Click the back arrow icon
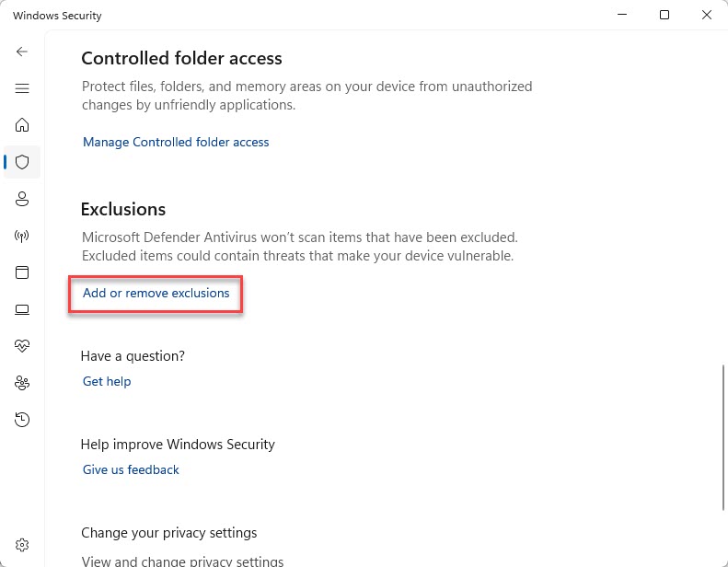The height and width of the screenshot is (567, 728). (x=22, y=52)
